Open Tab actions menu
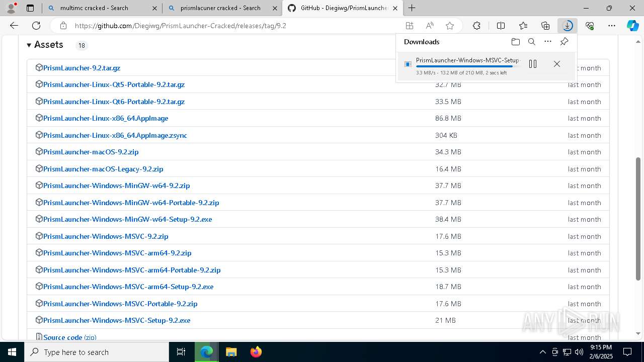 click(30, 8)
